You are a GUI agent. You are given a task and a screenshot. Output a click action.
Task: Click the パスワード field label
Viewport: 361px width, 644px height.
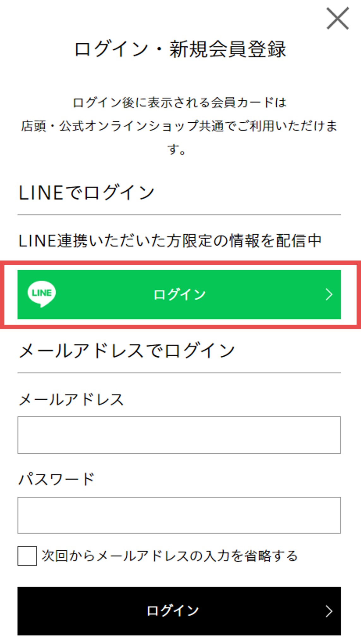57,479
